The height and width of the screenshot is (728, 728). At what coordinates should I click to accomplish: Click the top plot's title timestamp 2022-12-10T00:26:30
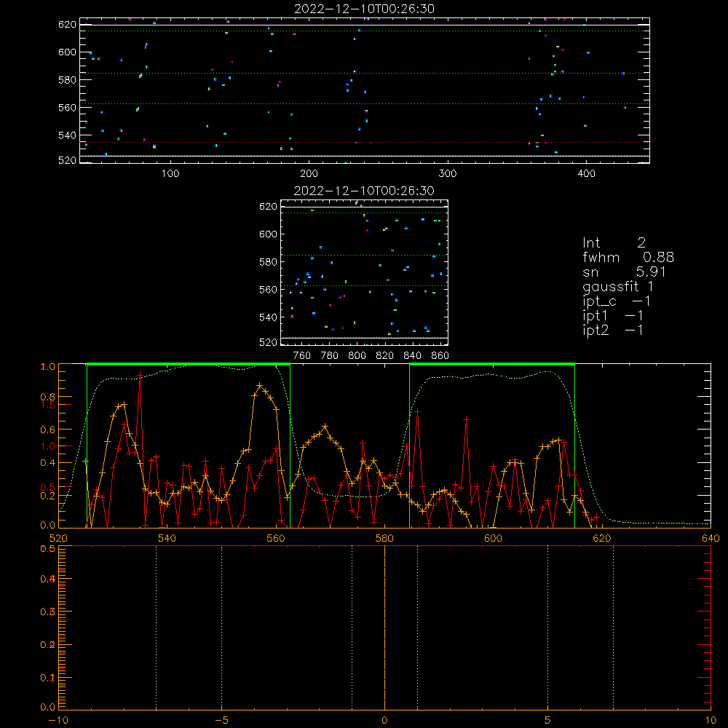click(364, 9)
